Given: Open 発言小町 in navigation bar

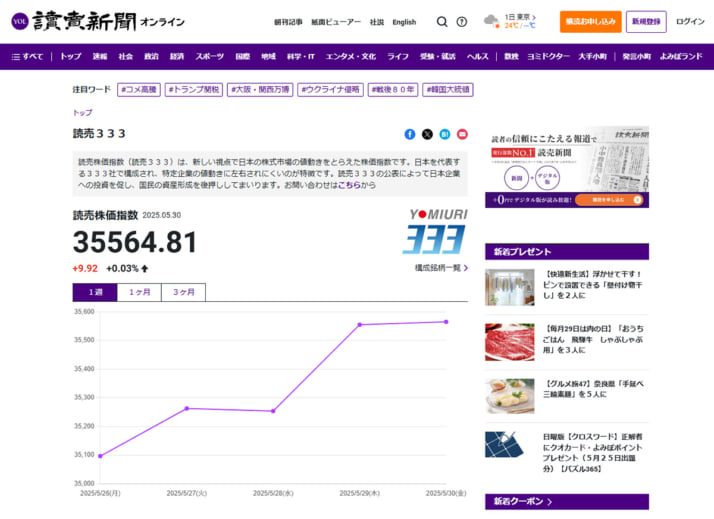Looking at the screenshot, I should (x=637, y=56).
